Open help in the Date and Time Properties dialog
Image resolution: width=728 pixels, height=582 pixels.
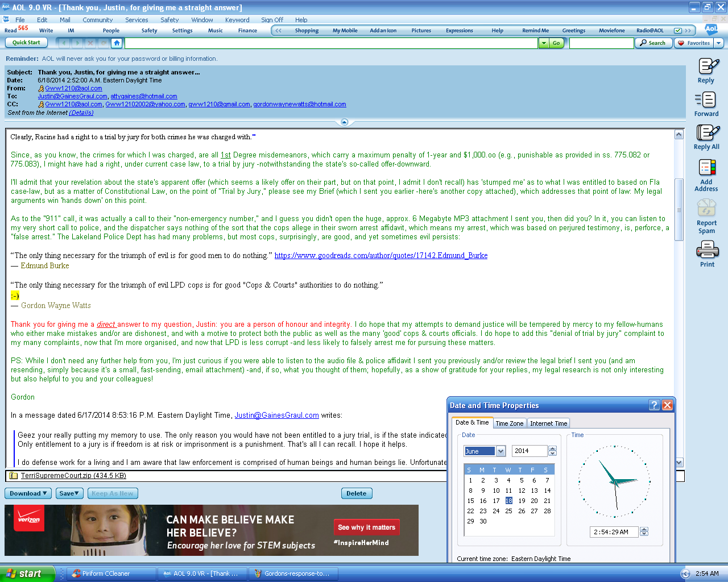654,405
